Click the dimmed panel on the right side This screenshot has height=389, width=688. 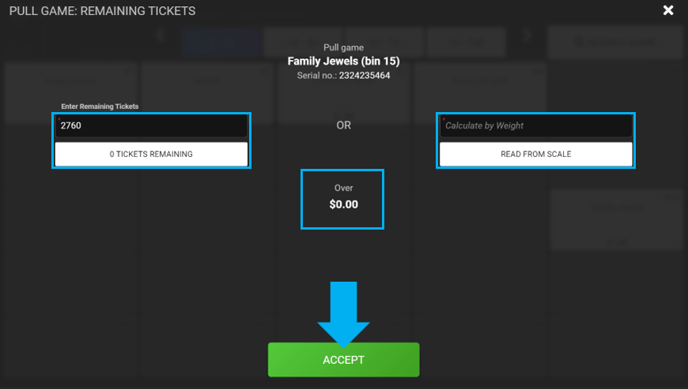[616, 220]
